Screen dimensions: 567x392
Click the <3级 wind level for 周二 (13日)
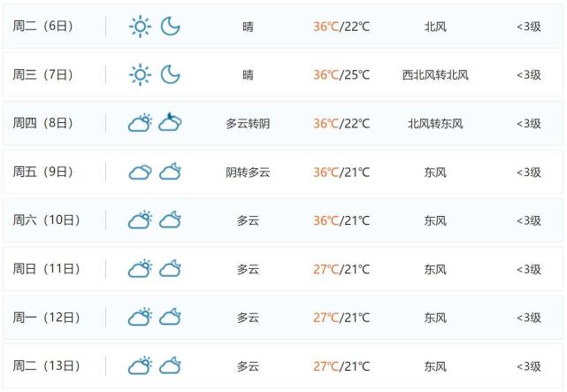pyautogui.click(x=529, y=366)
